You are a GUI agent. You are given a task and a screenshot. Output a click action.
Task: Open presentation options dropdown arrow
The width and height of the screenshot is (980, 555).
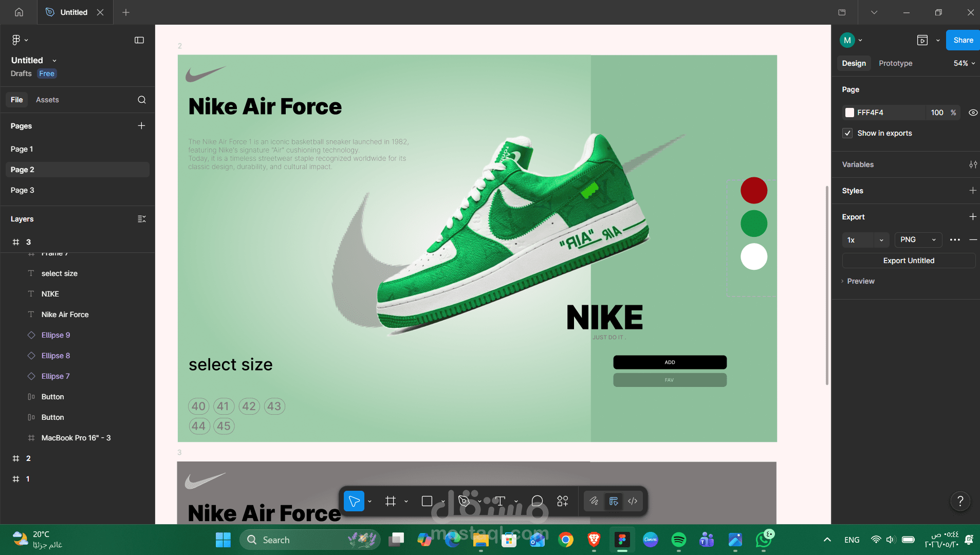938,40
